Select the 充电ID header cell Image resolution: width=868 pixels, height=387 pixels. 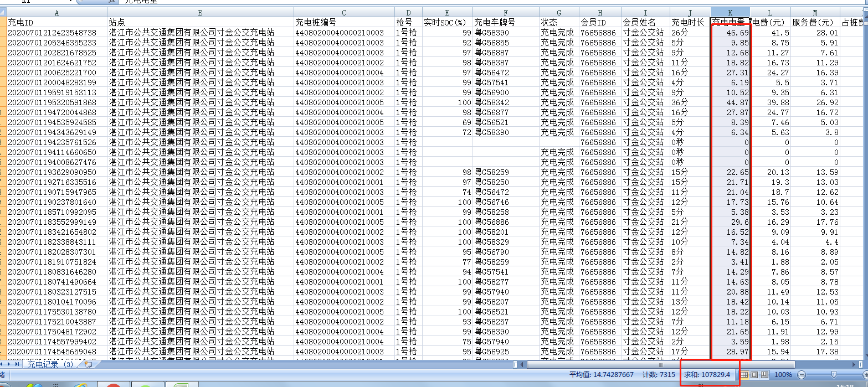pyautogui.click(x=57, y=23)
